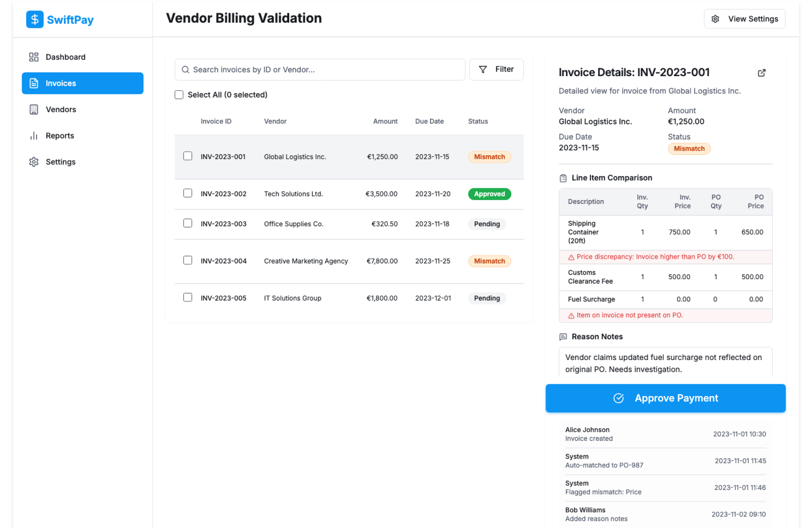The height and width of the screenshot is (528, 812).
Task: Check the Select All checkbox
Action: tap(179, 95)
